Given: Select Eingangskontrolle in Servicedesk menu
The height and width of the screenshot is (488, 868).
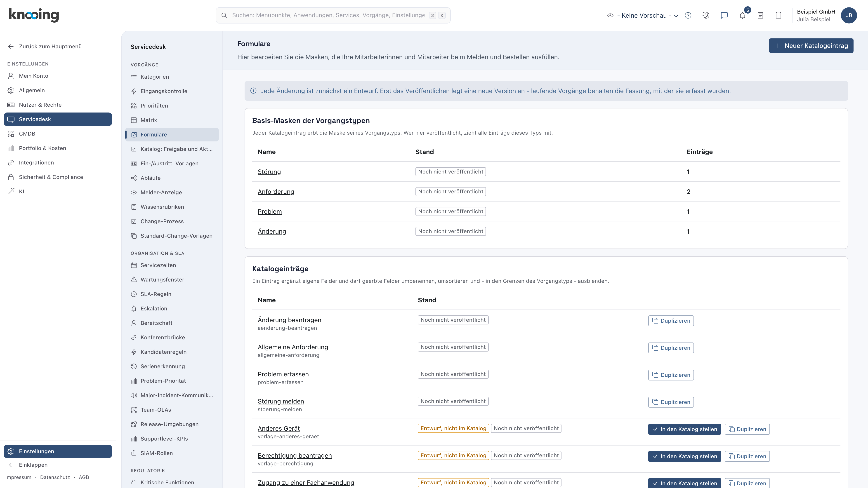Looking at the screenshot, I should (172, 91).
